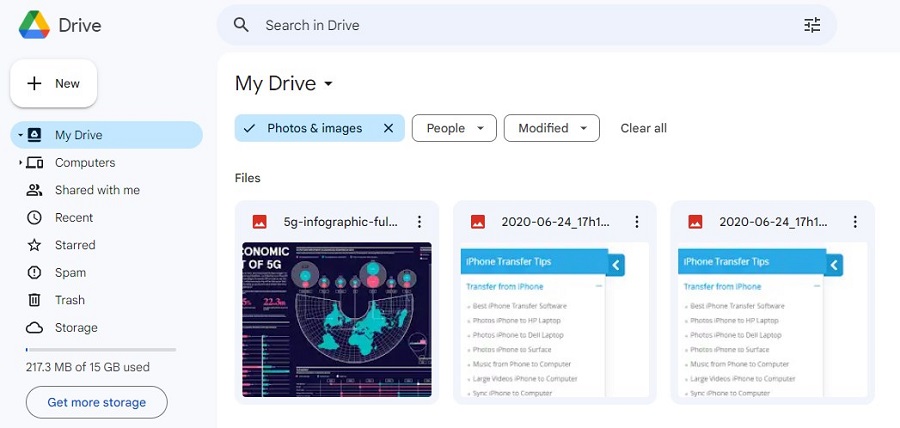Open the 5G infographic thumbnail
This screenshot has width=900, height=428.
pos(337,319)
